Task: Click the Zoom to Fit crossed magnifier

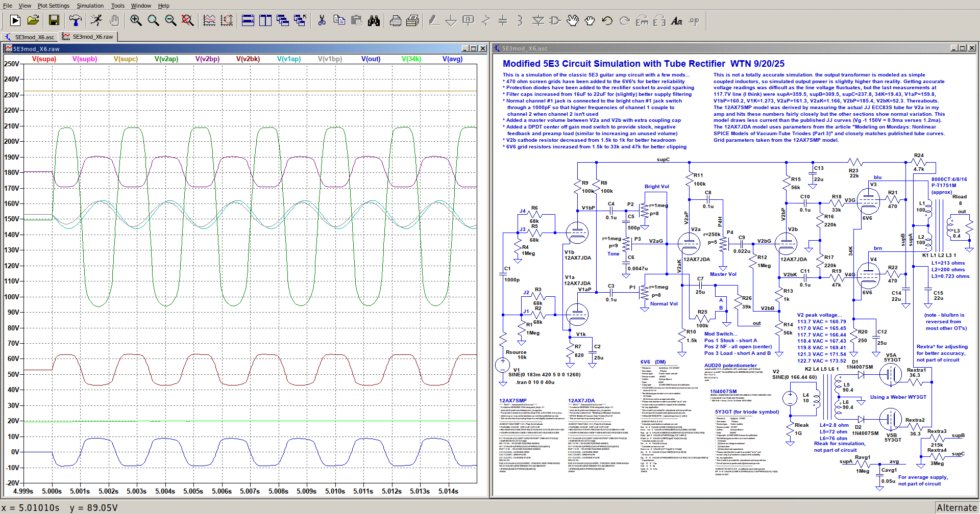Action: pyautogui.click(x=188, y=20)
